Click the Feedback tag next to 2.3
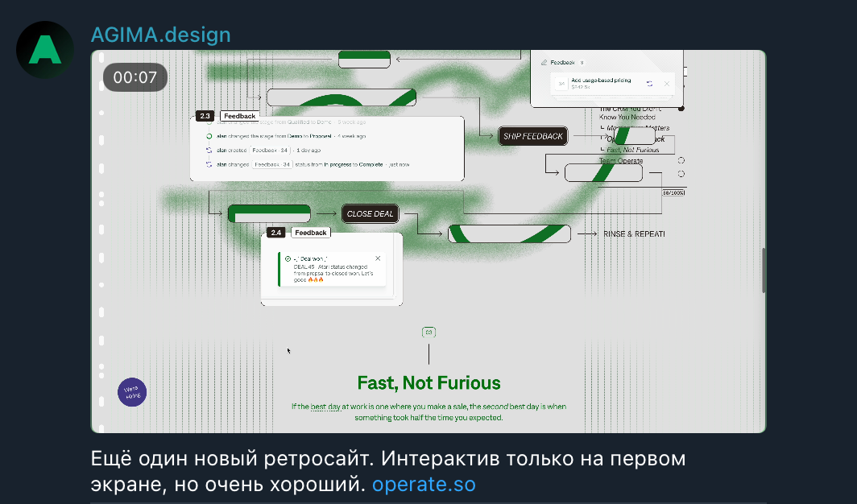Screen dimensions: 857x504 [239, 116]
